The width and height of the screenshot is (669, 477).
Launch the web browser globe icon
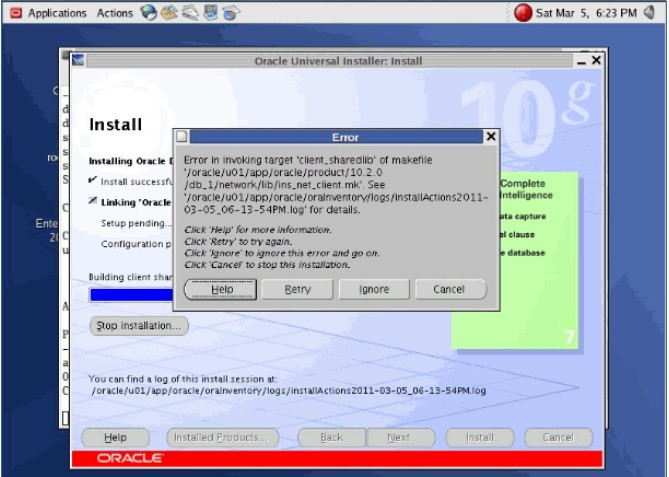pos(149,13)
